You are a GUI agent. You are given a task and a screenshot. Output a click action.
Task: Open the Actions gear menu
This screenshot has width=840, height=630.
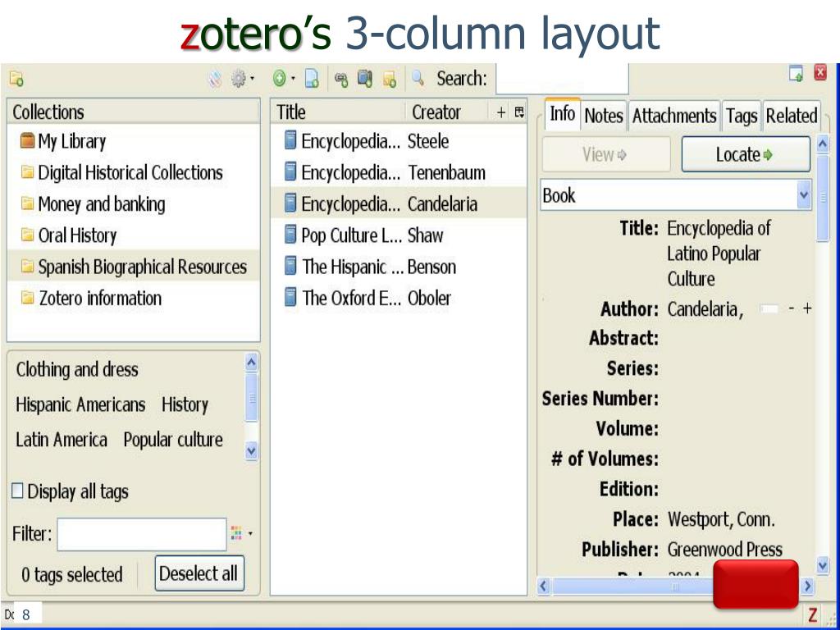coord(239,80)
